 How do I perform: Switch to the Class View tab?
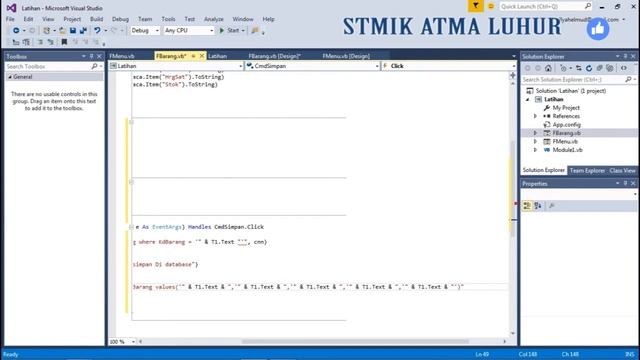point(622,171)
